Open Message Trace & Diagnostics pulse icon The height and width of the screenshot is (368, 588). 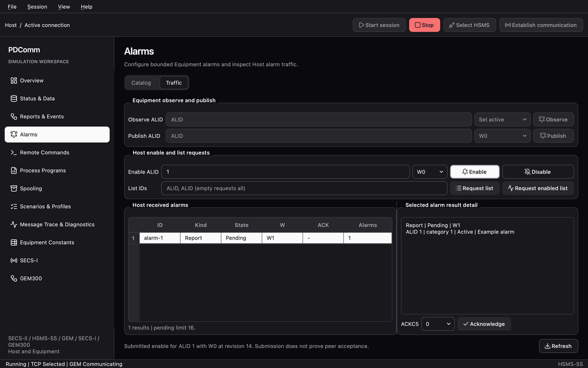[x=14, y=224]
